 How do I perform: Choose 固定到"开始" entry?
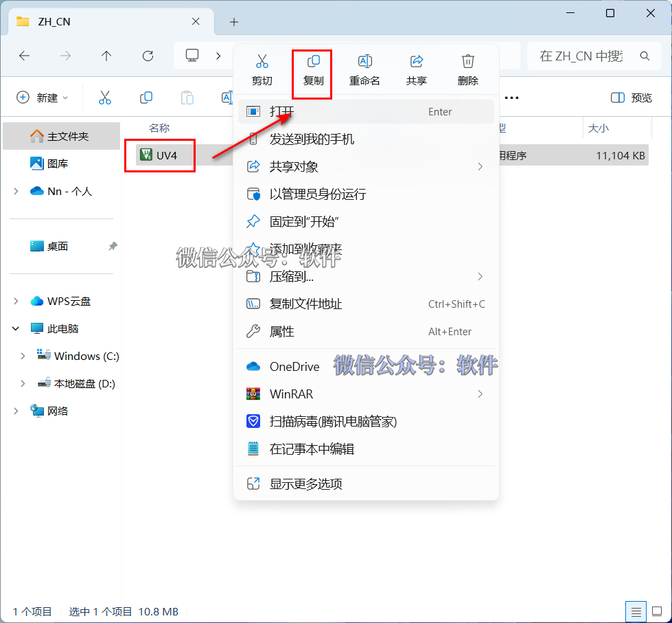(x=366, y=222)
